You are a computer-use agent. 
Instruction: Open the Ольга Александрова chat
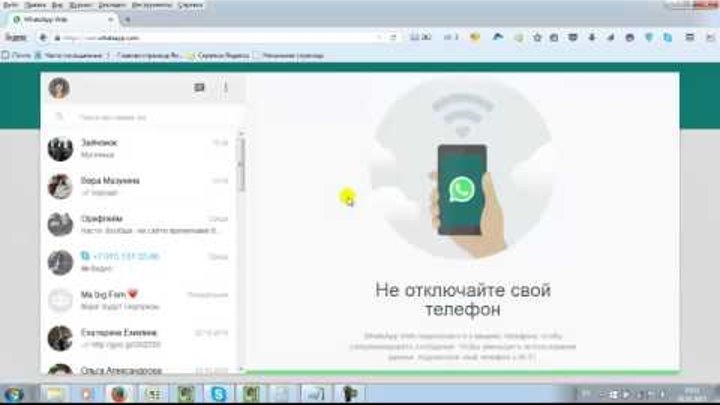(x=139, y=369)
